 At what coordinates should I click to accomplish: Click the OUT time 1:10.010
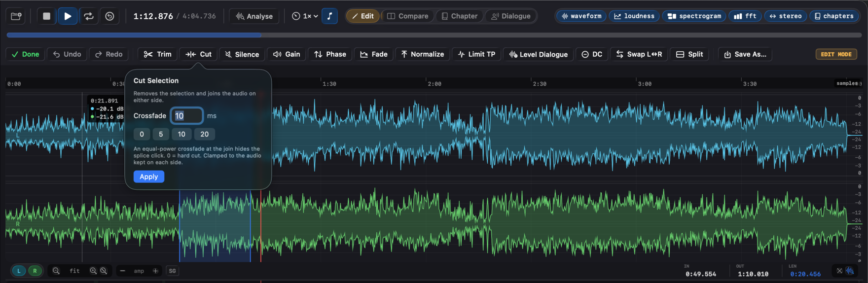point(753,274)
